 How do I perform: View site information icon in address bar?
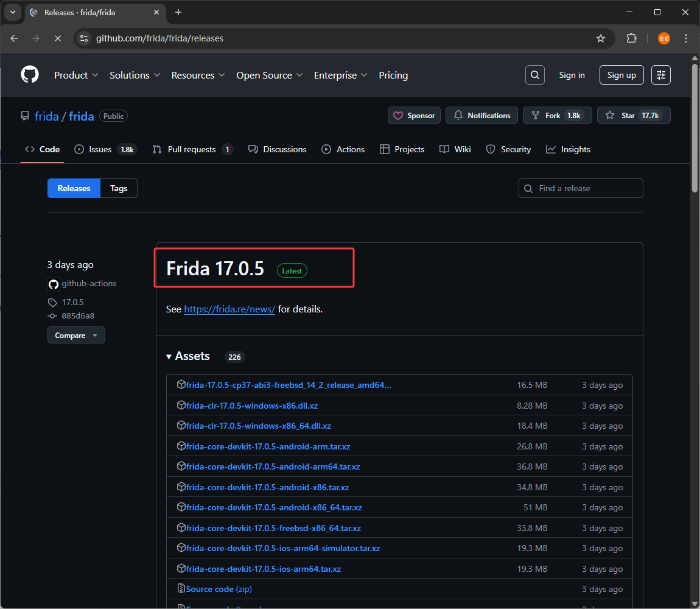pos(84,38)
